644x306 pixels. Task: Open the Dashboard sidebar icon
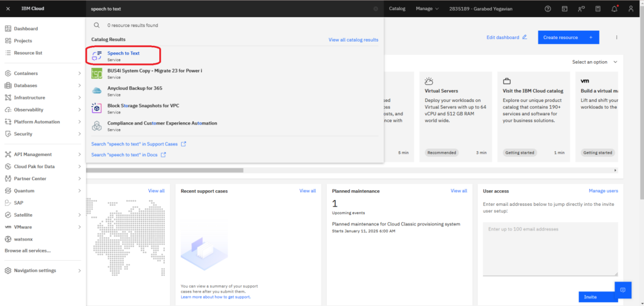coord(8,29)
